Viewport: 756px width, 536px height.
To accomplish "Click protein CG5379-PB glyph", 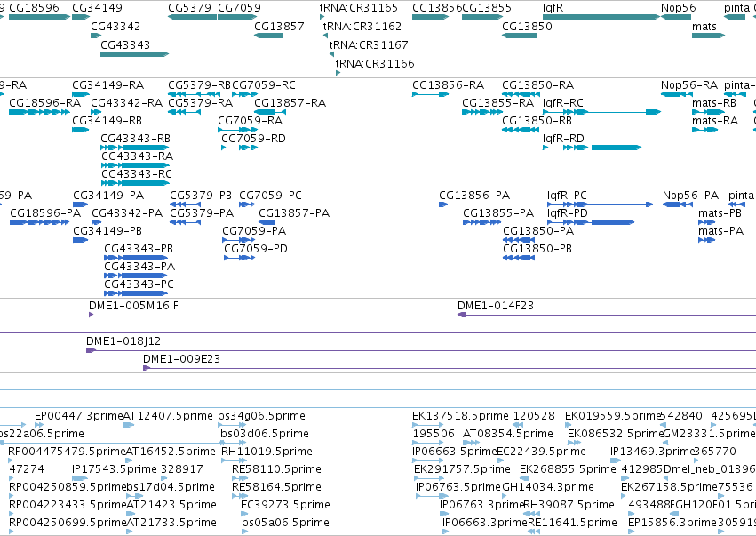I will point(185,204).
